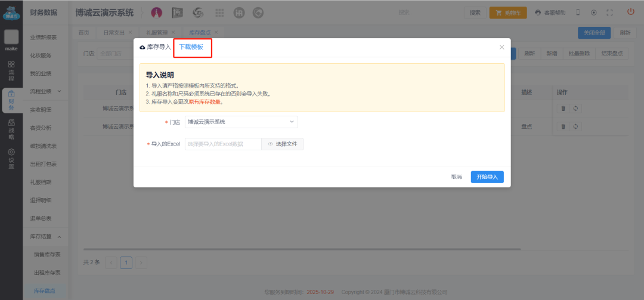Click the red power logout icon
Image resolution: width=644 pixels, height=300 pixels.
pyautogui.click(x=631, y=11)
